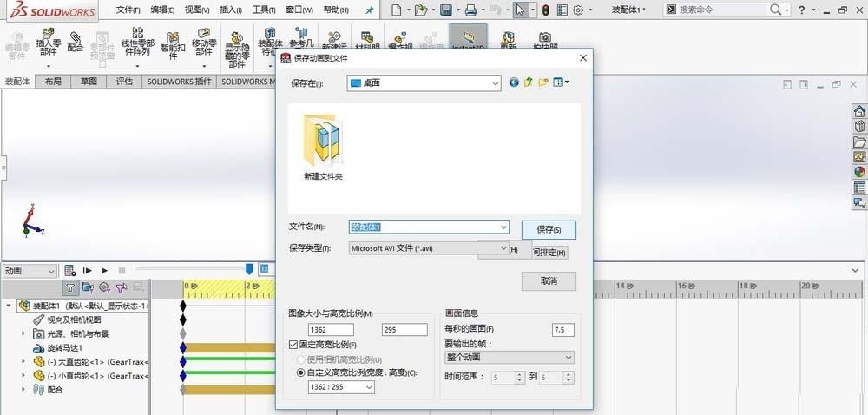Expand the 光源、相机与布景 tree node

click(x=23, y=333)
